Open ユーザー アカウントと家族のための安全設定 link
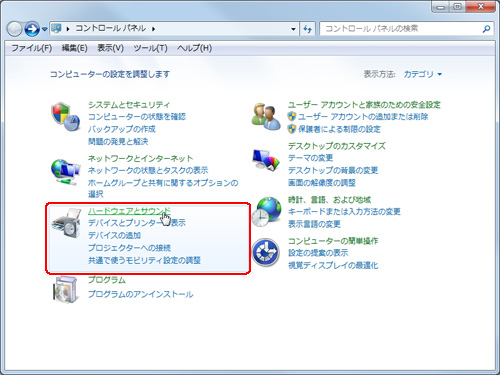The width and height of the screenshot is (500, 375). (364, 105)
